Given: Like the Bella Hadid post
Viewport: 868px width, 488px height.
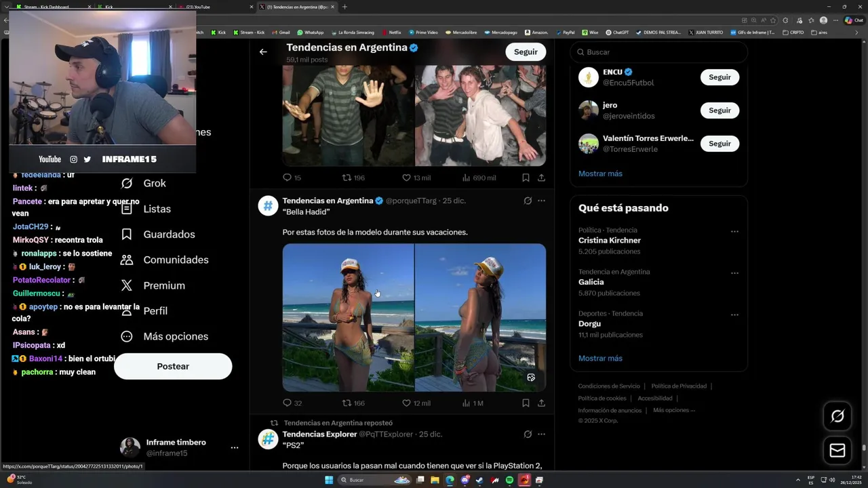Looking at the screenshot, I should coord(416,403).
